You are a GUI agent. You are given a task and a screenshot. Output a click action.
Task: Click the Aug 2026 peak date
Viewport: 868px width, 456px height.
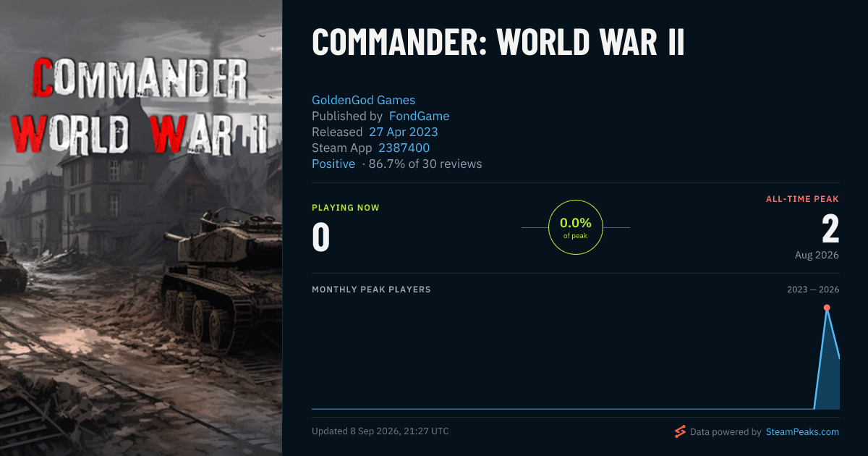coord(816,255)
